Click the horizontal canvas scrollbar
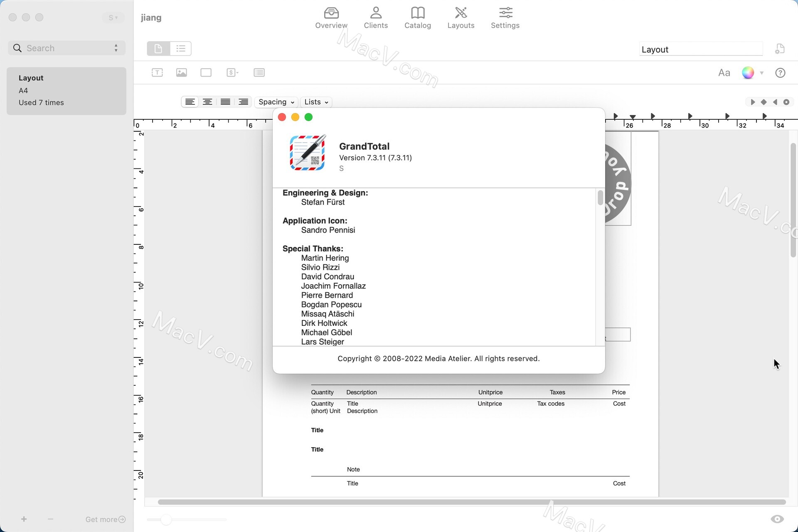798x532 pixels. pos(472,502)
